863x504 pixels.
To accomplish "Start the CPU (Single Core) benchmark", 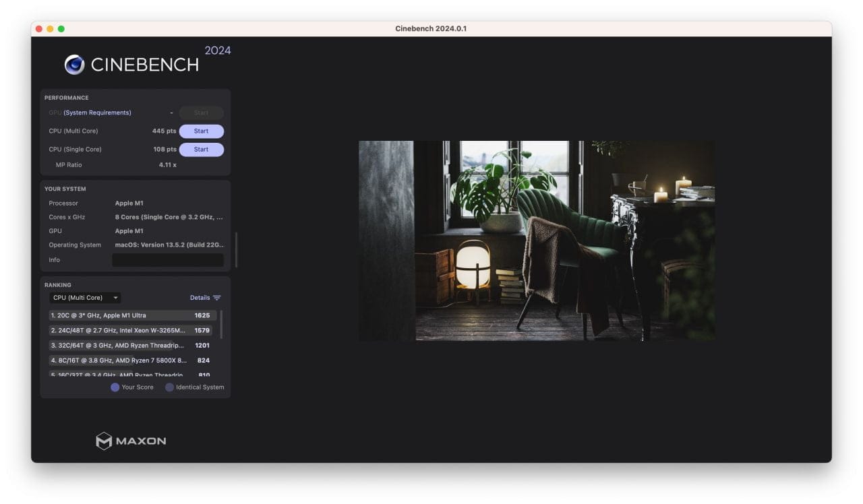I will [201, 150].
